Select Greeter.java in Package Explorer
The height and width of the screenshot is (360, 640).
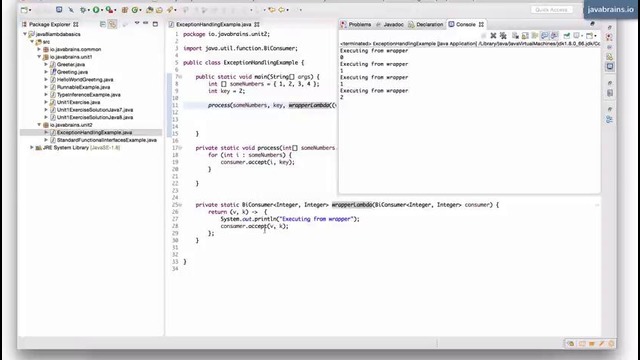point(71,64)
